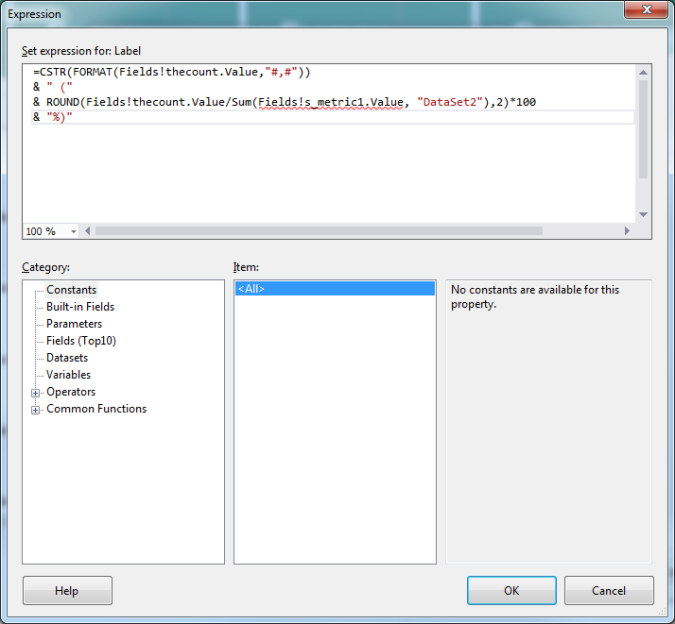Close the Expression dialog window
The image size is (675, 624).
[x=644, y=13]
